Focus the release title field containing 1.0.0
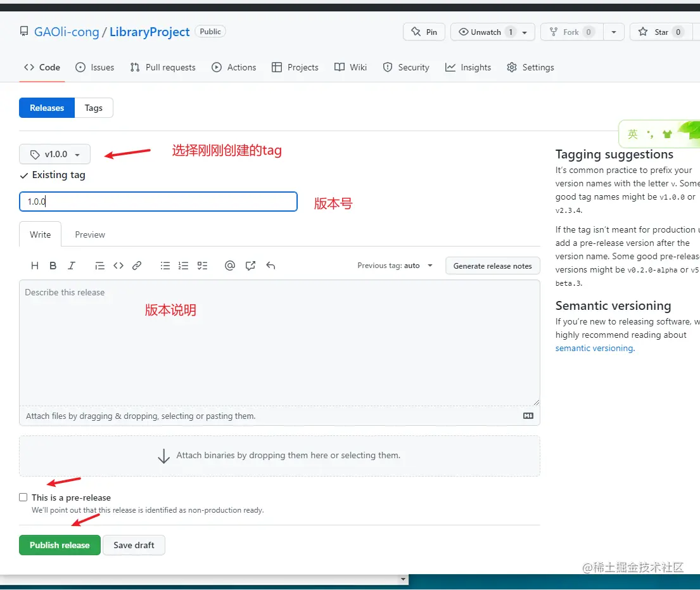Screen dimensions: 700x590 click(x=158, y=202)
